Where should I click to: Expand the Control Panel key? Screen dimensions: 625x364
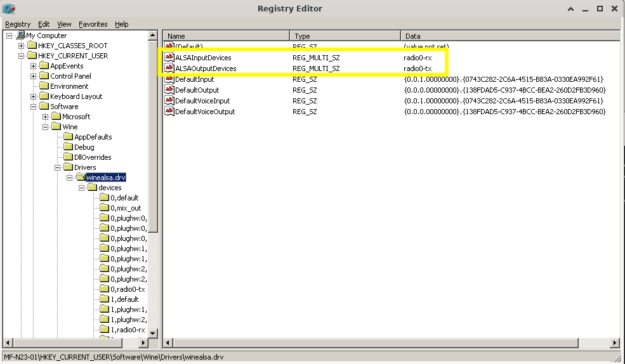pyautogui.click(x=34, y=76)
